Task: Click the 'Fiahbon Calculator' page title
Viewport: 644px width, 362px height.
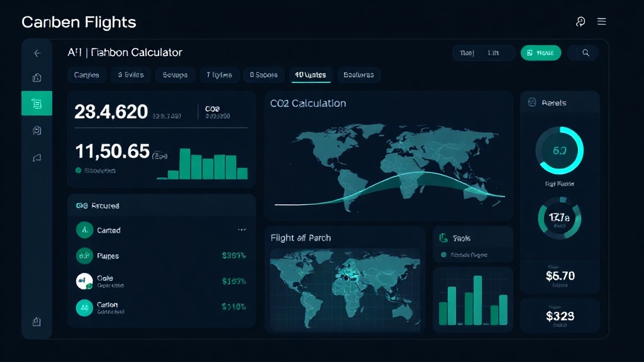Action: coord(136,53)
